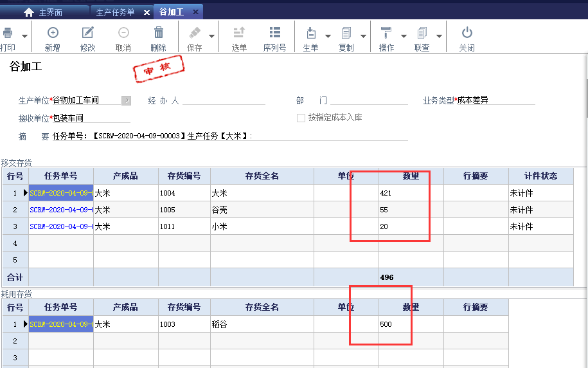The width and height of the screenshot is (588, 368).
Task: Click the 修改 (edit) pencil icon
Action: (87, 33)
